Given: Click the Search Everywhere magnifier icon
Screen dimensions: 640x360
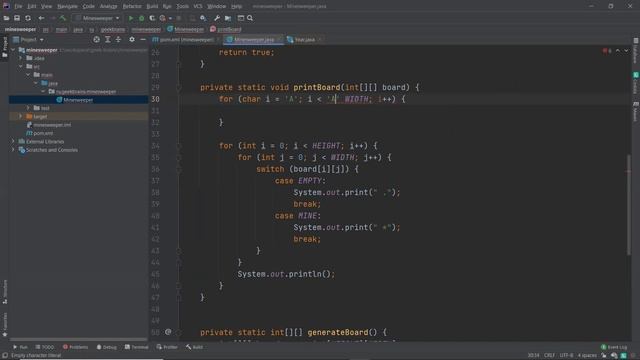Looking at the screenshot, I should click(250, 18).
